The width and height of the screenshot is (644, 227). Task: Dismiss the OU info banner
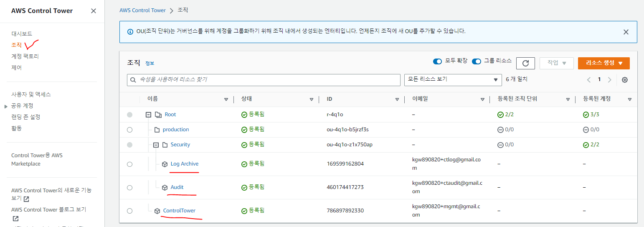pyautogui.click(x=626, y=32)
